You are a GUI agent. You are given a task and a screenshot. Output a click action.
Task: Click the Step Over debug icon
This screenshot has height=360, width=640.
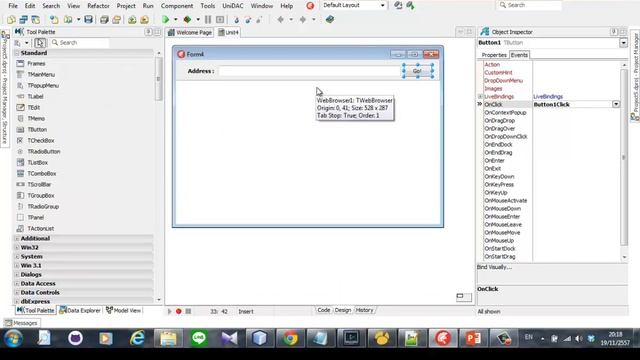tap(248, 19)
